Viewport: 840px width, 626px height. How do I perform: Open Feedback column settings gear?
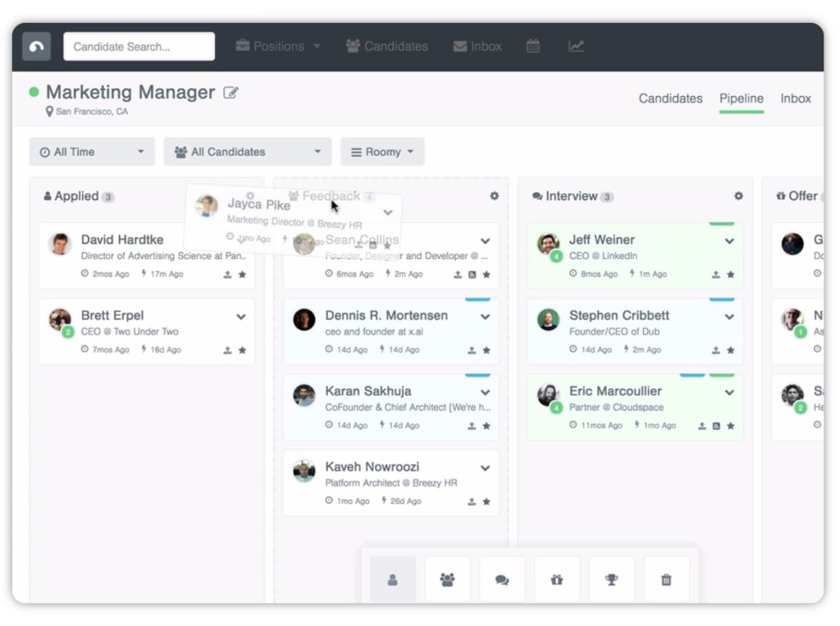point(495,196)
